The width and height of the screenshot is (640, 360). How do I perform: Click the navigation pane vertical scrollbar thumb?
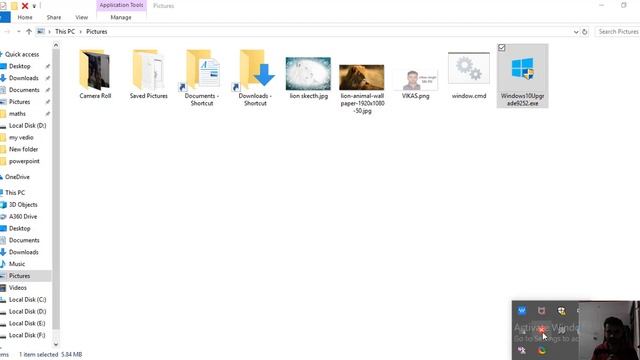[56, 190]
